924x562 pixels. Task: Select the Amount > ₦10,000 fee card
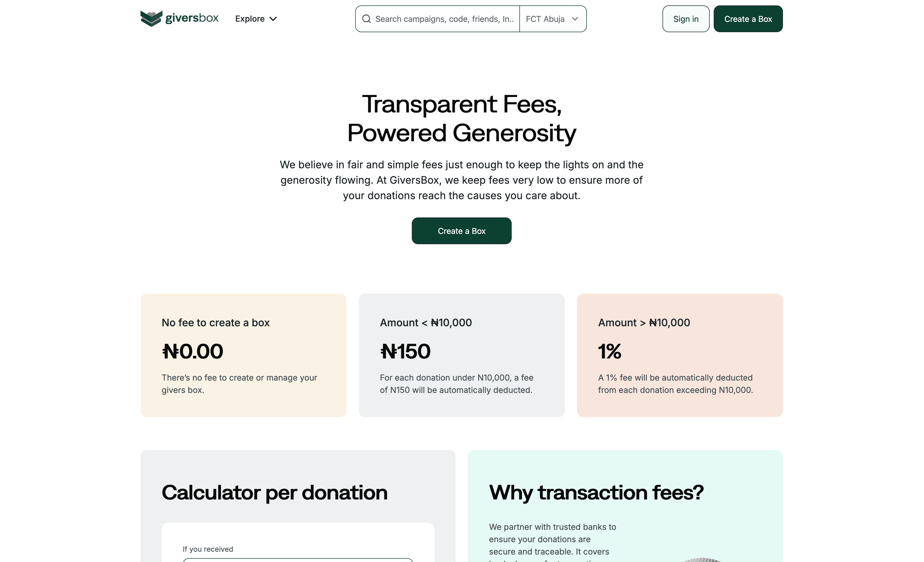679,355
